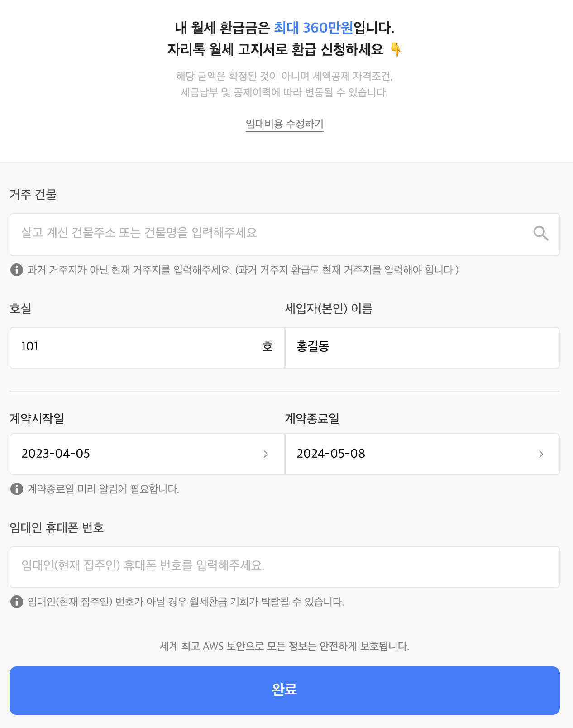Image resolution: width=573 pixels, height=728 pixels.
Task: Click the pointing-down finger emoji in header
Action: pyautogui.click(x=395, y=50)
